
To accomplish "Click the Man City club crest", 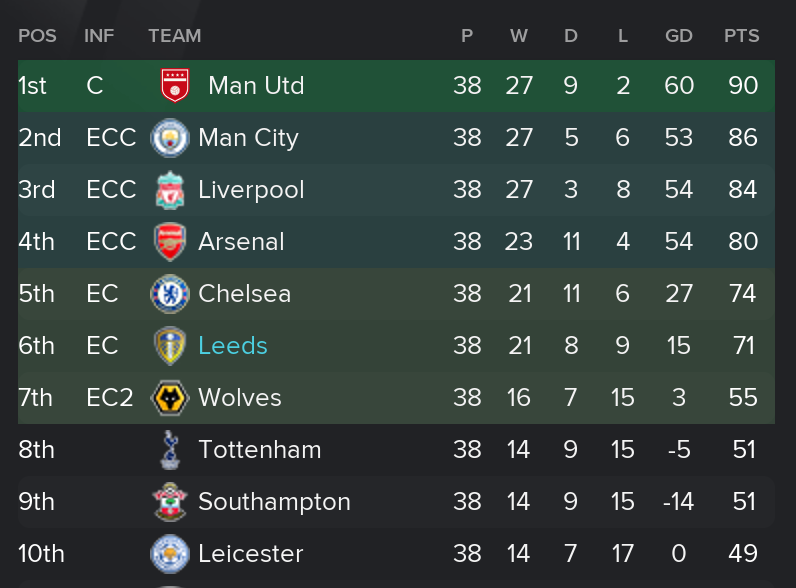I will pos(169,138).
